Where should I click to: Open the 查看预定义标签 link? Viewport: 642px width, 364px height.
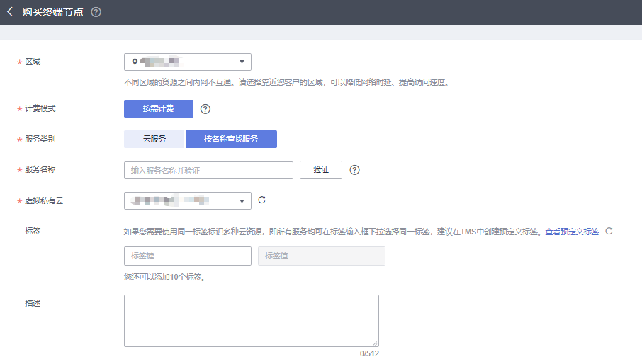pos(572,232)
